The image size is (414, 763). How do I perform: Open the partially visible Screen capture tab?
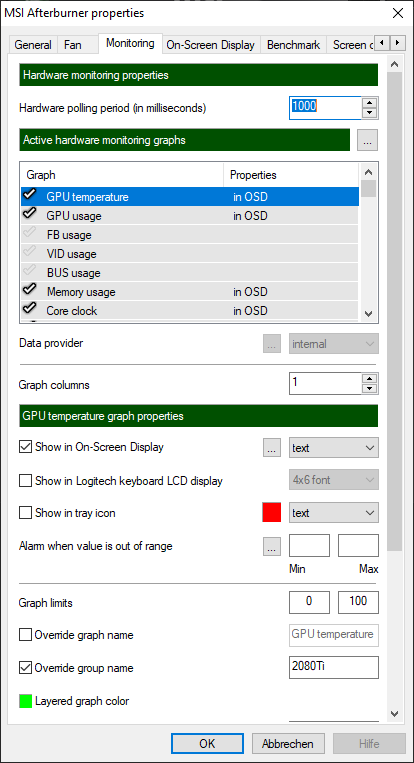350,45
